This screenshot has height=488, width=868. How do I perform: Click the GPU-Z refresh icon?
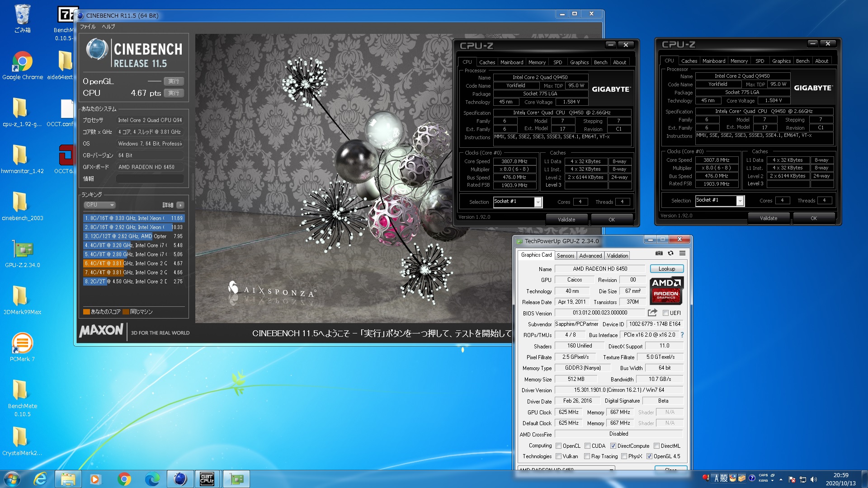671,253
